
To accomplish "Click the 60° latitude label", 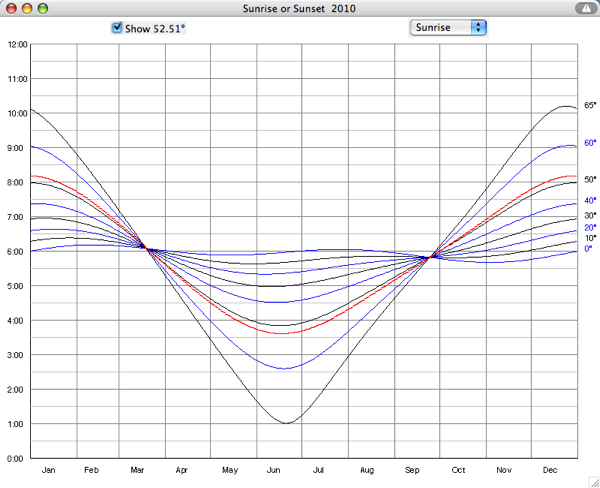I will coord(590,143).
